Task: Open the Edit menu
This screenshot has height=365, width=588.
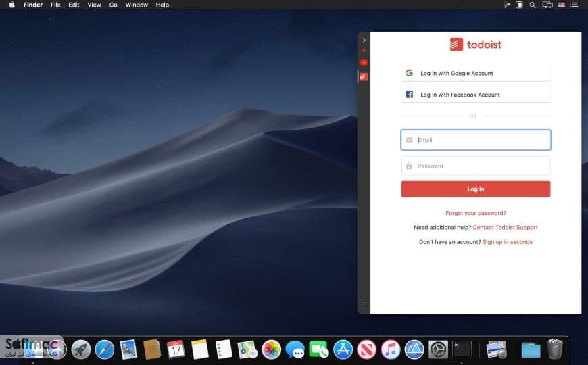Action: [x=74, y=5]
